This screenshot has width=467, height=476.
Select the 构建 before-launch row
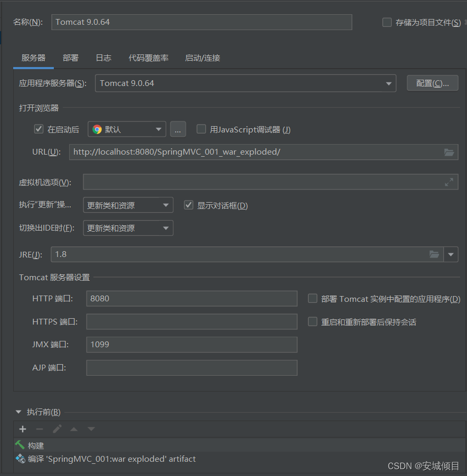pos(240,445)
